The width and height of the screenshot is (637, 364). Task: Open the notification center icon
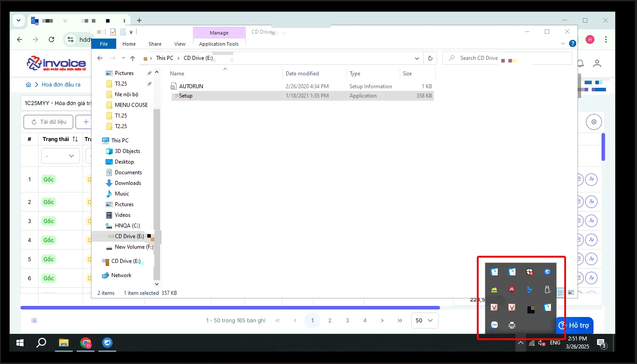tap(602, 343)
